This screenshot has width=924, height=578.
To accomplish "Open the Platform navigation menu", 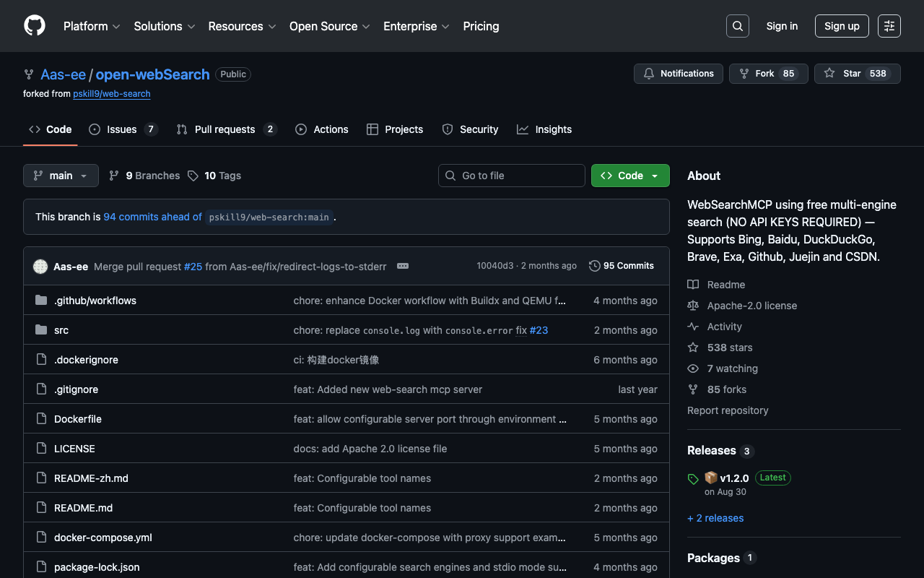I will tap(91, 26).
